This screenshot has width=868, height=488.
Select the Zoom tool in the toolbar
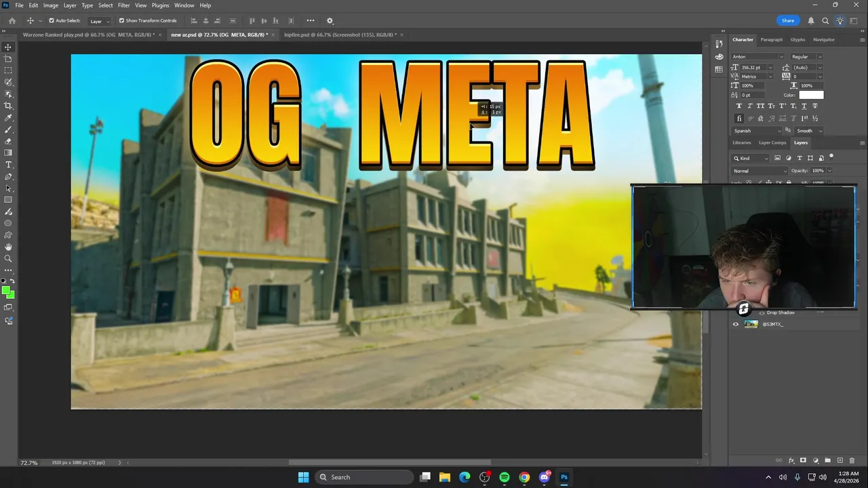pyautogui.click(x=8, y=258)
